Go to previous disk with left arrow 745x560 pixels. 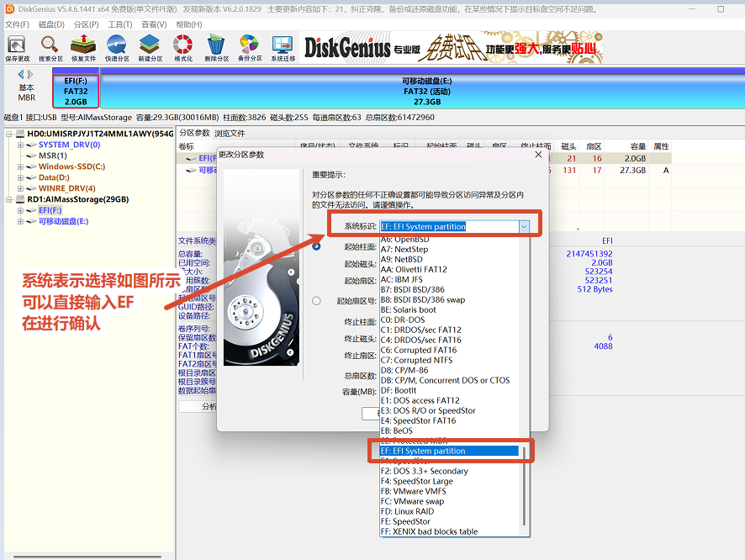[20, 74]
